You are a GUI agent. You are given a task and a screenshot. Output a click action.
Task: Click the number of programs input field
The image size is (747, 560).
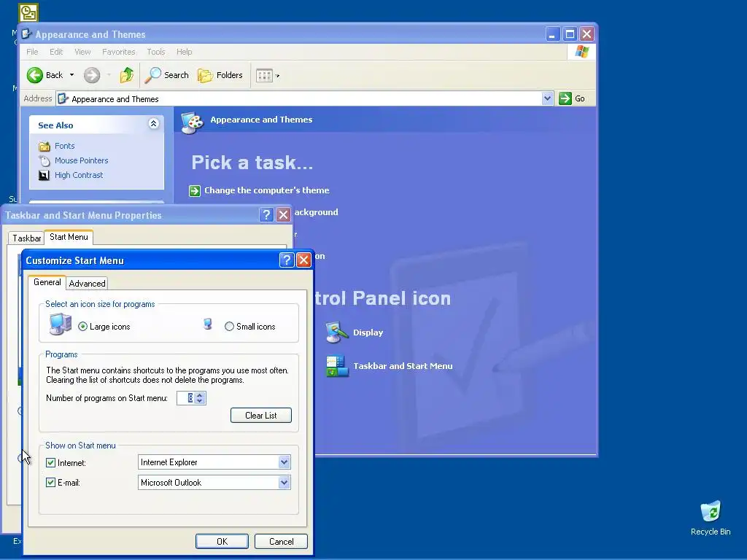186,398
